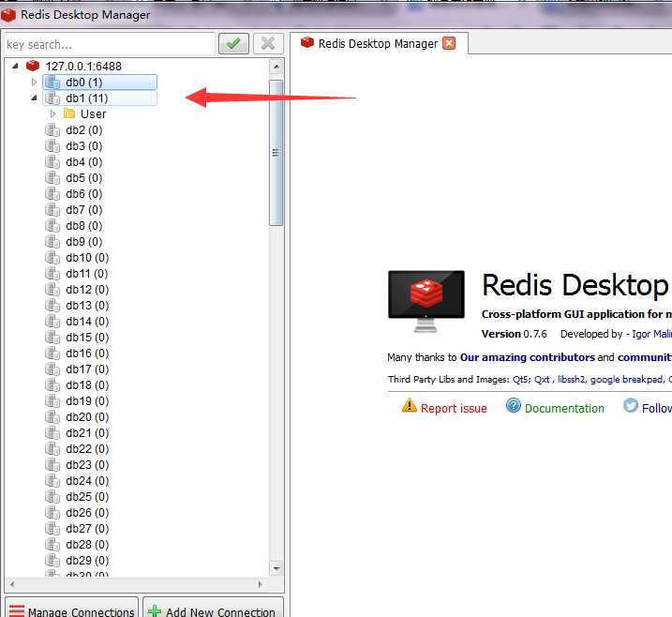Select db26 (0) in the tree
Screen dimensions: 672x617
(x=87, y=512)
